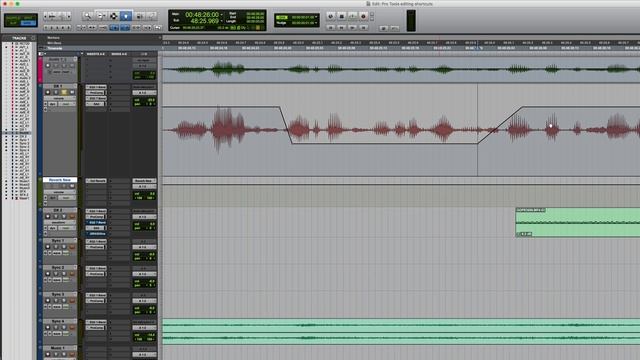Open first insert on Reverb New track

pos(96,180)
